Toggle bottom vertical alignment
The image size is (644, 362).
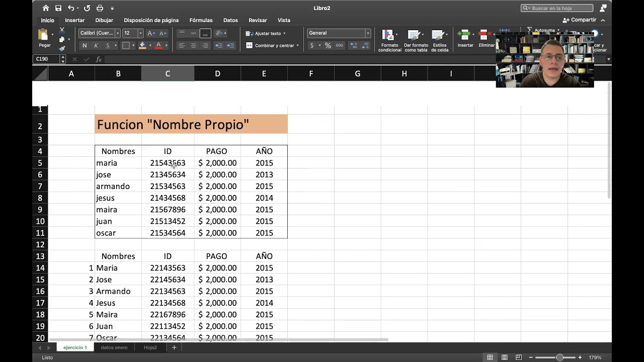[x=205, y=33]
